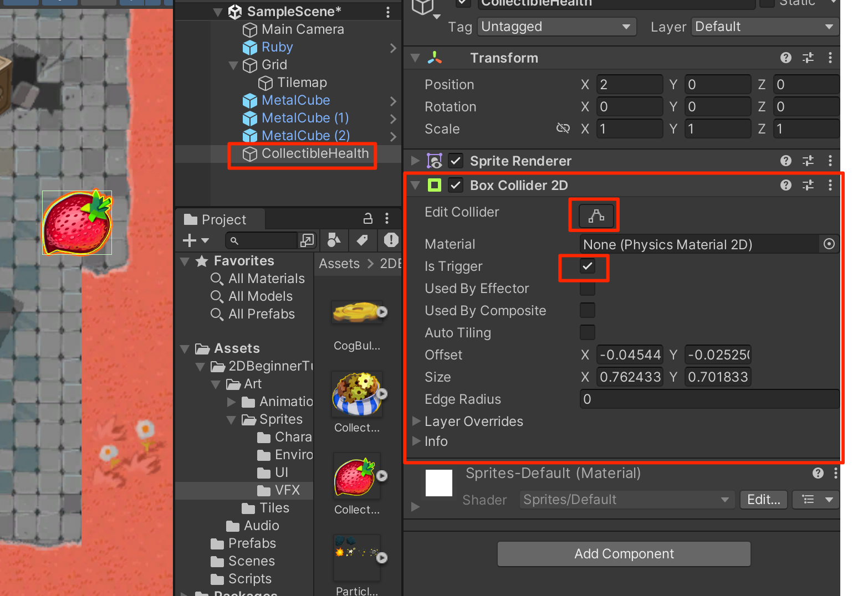Open Material object picker circle
The height and width of the screenshot is (596, 868).
tap(829, 244)
